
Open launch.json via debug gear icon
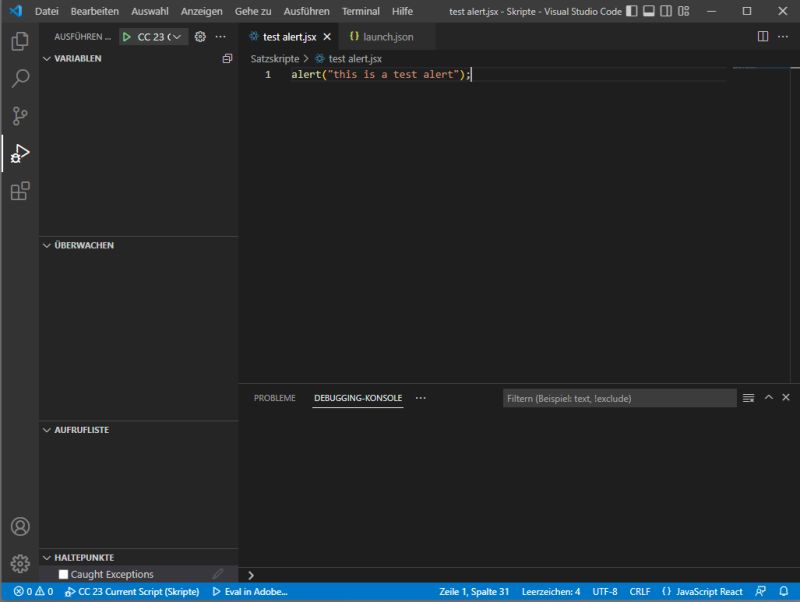200,37
